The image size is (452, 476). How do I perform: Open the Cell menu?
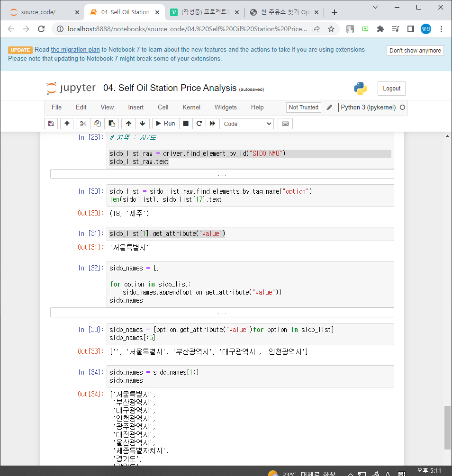tap(163, 107)
